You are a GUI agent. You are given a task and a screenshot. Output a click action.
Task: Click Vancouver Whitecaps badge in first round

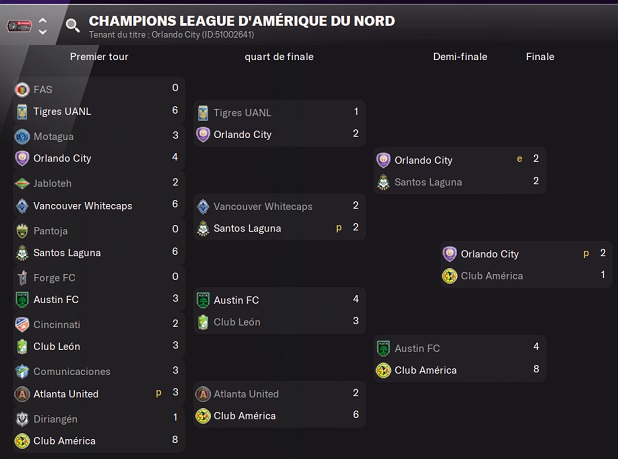tap(22, 206)
